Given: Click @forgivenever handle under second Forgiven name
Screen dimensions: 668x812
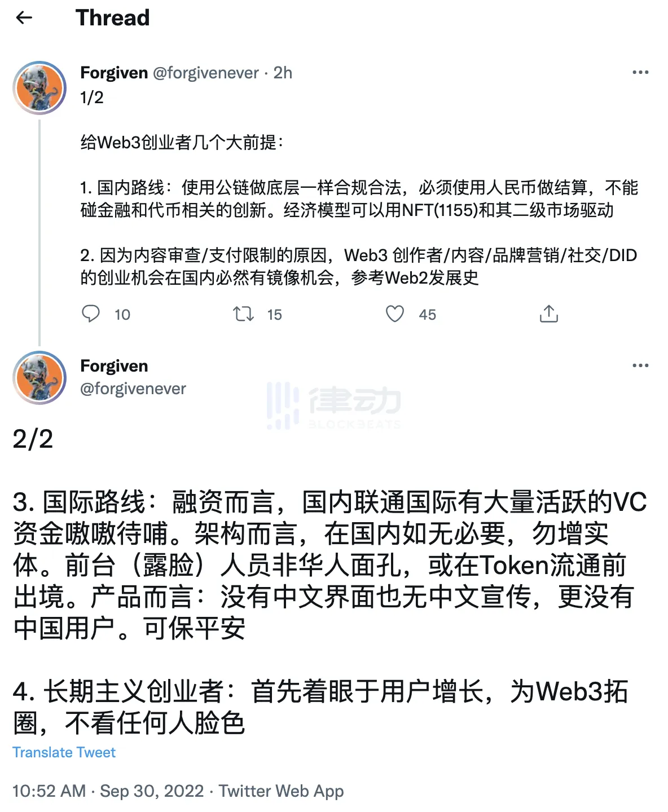Looking at the screenshot, I should click(x=133, y=389).
